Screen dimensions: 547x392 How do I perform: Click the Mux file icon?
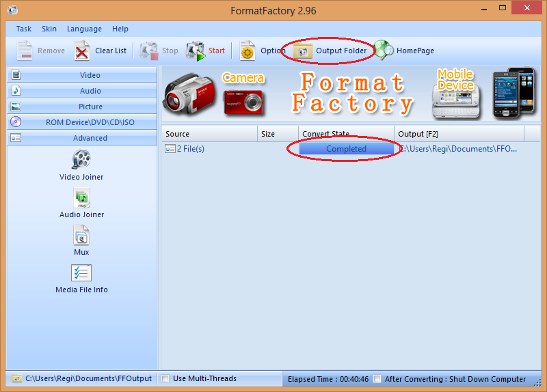point(81,235)
